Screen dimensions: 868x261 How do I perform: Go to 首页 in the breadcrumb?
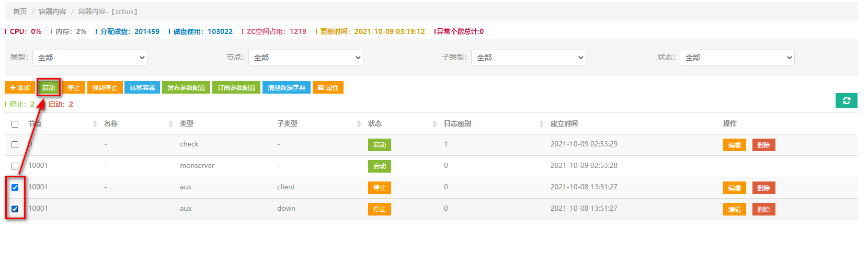[20, 12]
